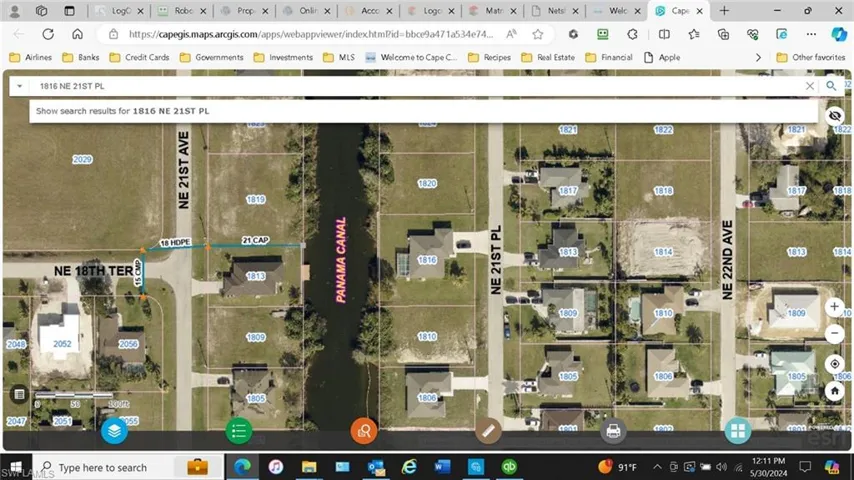Open tab actions menu icon
The width and height of the screenshot is (854, 480).
point(69,11)
